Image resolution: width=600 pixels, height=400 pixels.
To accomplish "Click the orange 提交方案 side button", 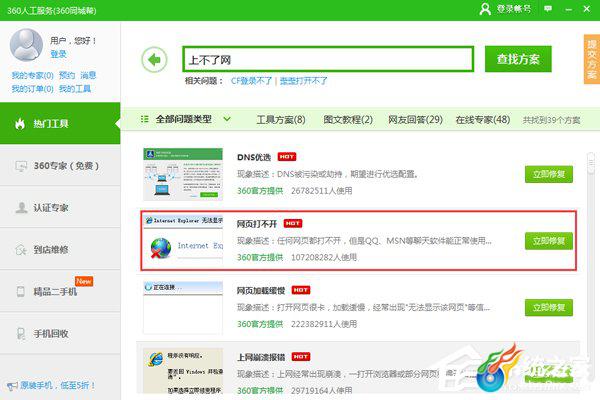I will pyautogui.click(x=592, y=59).
